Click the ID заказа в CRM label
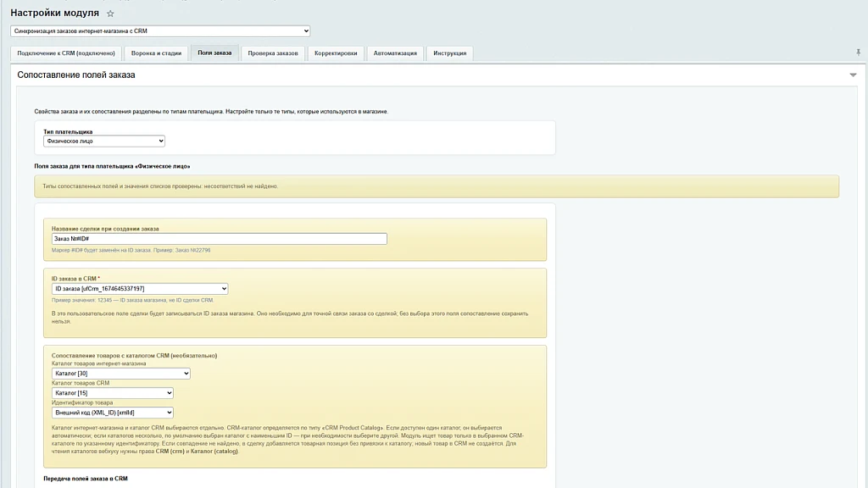The image size is (868, 488). tap(75, 279)
